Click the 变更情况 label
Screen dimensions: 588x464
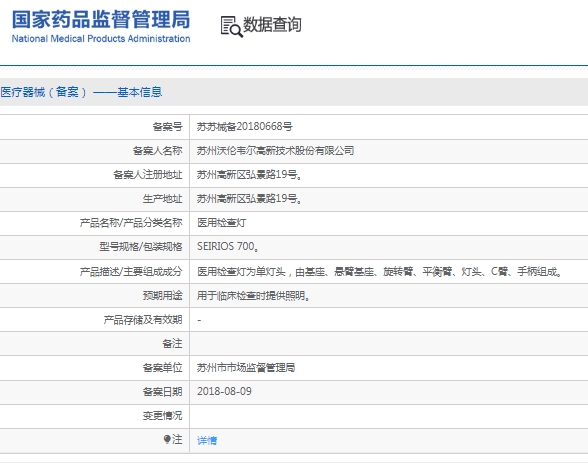tap(162, 416)
